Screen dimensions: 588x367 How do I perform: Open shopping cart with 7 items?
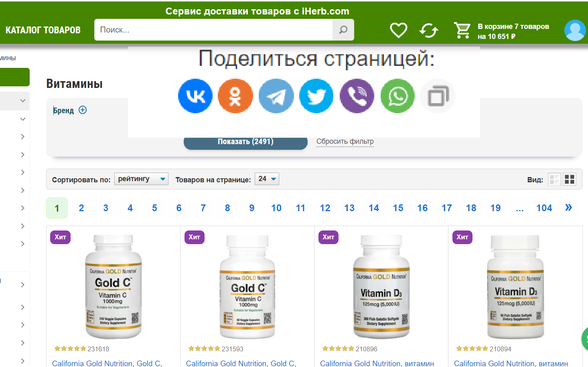(x=501, y=31)
